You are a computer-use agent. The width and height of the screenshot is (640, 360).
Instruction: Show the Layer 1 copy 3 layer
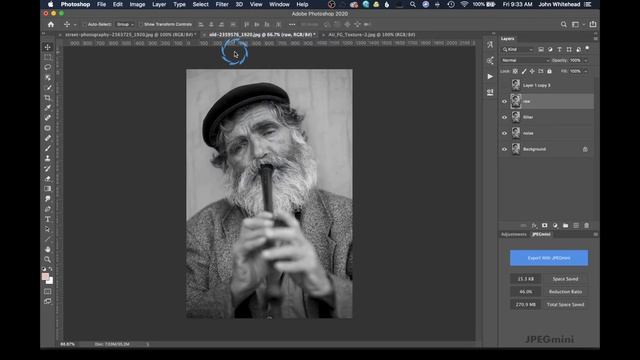504,85
